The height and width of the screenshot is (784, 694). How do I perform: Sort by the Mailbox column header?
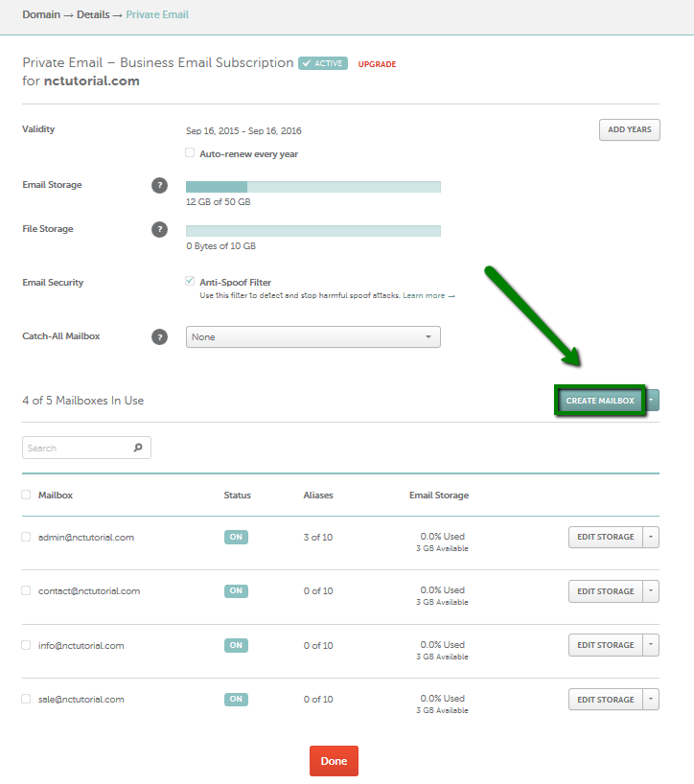[x=56, y=495]
